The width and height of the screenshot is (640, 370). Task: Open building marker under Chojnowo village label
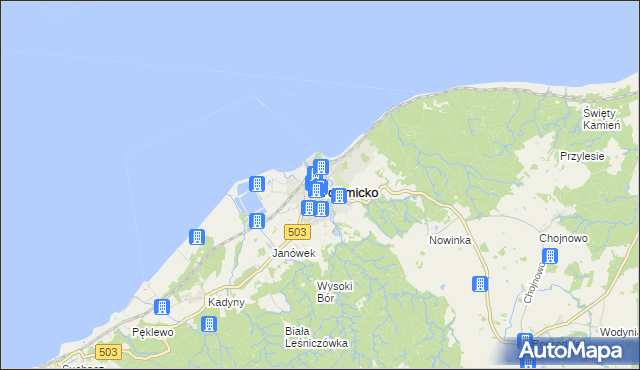click(x=550, y=256)
